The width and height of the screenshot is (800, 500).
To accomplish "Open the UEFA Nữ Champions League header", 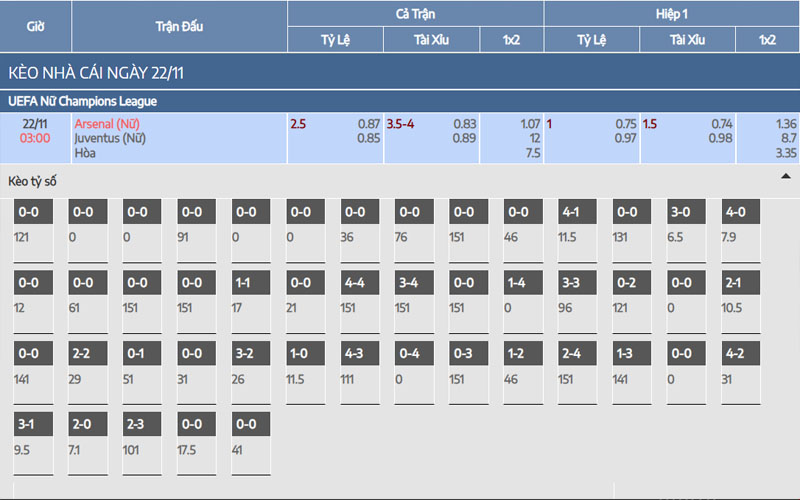I will pyautogui.click(x=83, y=101).
